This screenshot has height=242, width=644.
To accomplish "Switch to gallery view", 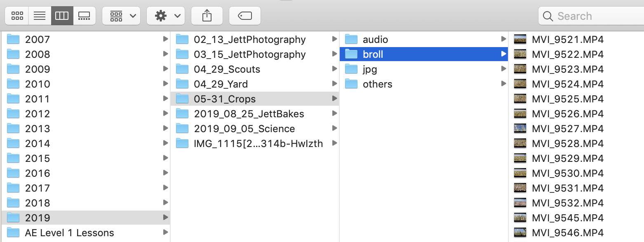I will pos(85,15).
